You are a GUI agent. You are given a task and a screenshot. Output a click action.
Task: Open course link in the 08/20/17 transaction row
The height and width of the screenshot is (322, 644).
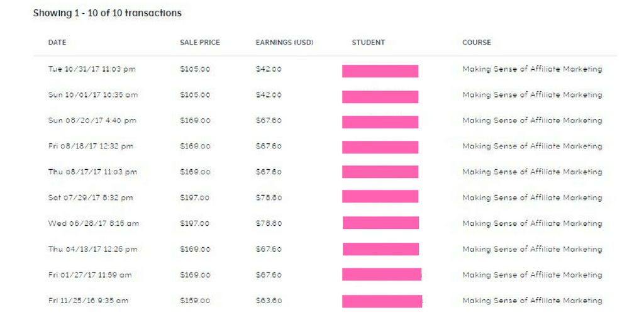(532, 120)
